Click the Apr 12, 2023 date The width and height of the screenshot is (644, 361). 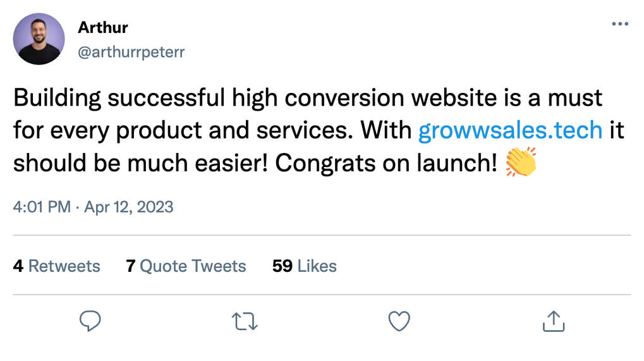128,207
